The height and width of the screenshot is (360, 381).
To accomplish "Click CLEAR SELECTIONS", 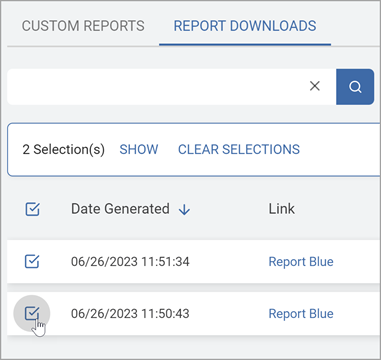I will coord(239,149).
